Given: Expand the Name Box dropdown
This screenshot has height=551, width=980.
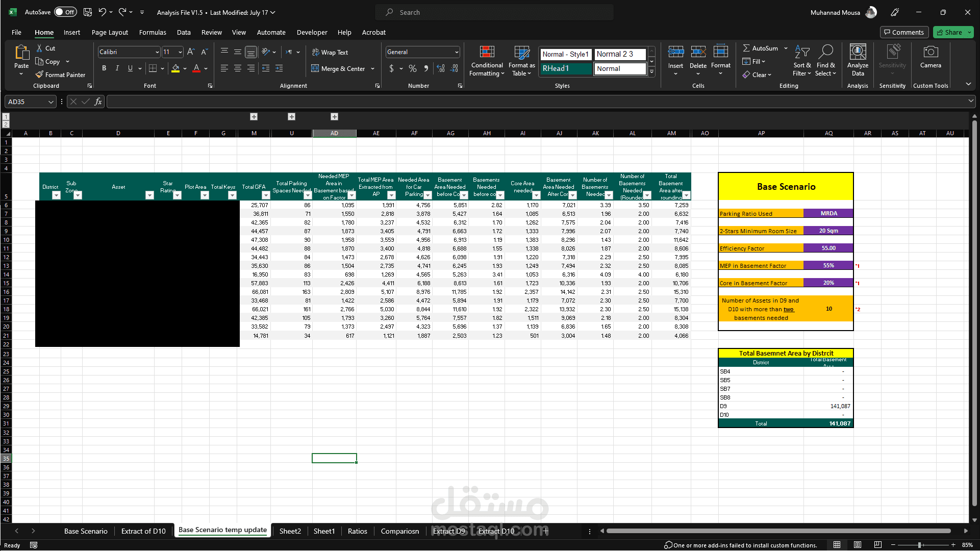Looking at the screenshot, I should (x=51, y=102).
